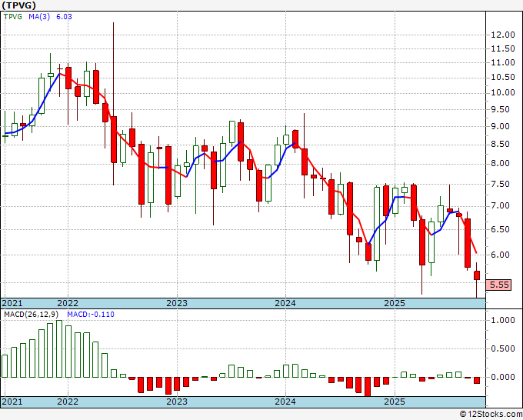Viewport: 523px width, 420px height.
Task: Click the 8.50 price axis label
Action: tap(500, 144)
